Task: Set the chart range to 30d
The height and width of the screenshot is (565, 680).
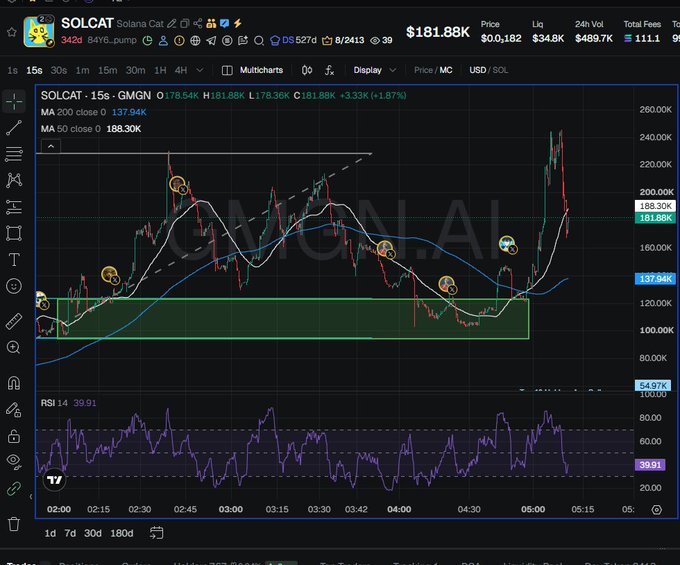Action: (x=93, y=533)
